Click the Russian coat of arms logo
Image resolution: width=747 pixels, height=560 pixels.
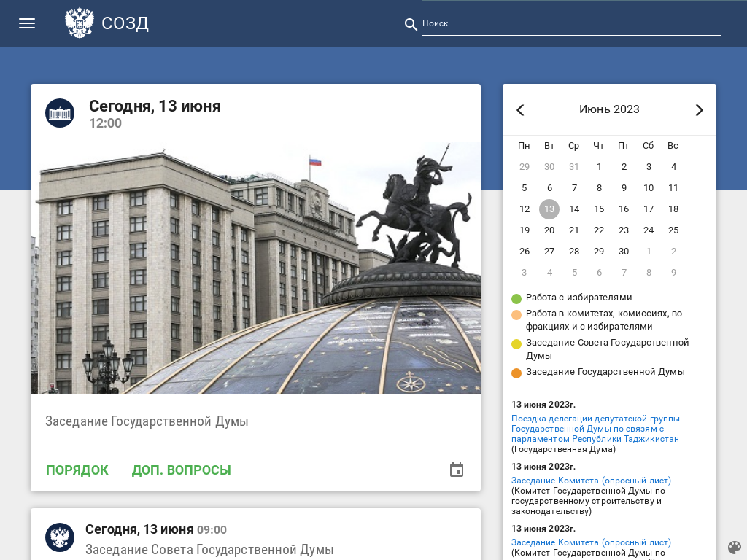(x=79, y=23)
